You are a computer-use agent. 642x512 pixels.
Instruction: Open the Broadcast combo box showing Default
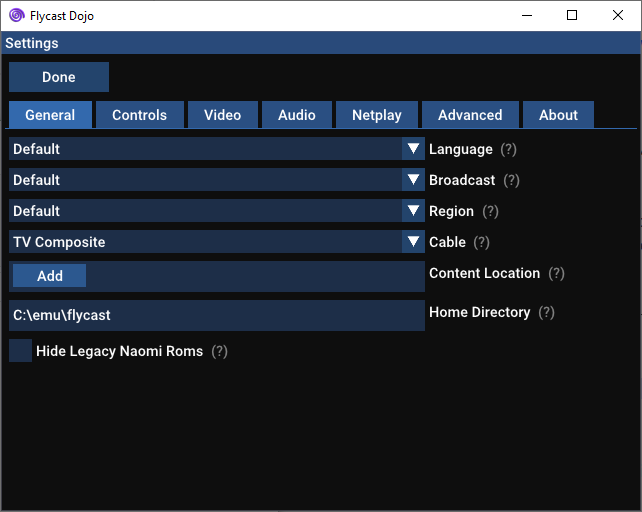click(x=217, y=179)
